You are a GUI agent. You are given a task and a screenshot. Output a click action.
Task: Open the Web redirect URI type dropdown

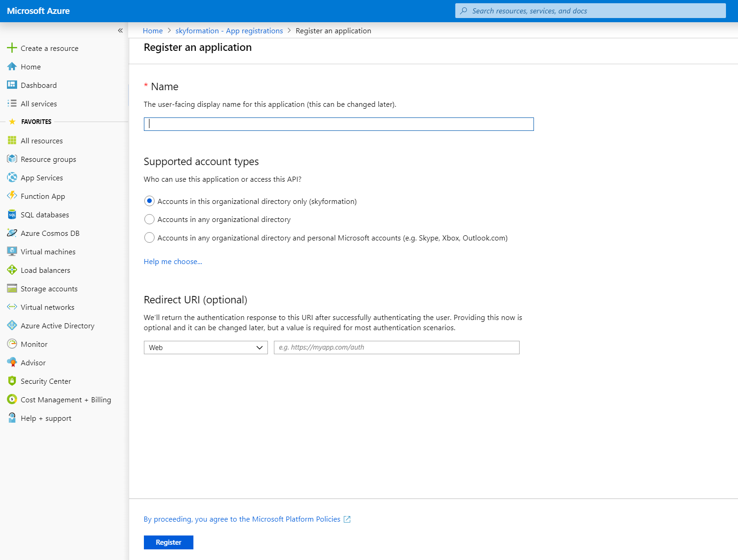pos(206,347)
